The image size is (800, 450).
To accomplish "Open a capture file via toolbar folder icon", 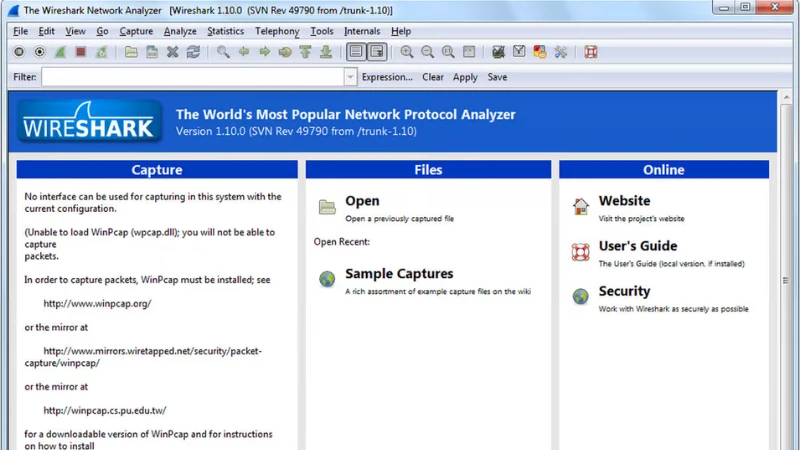I will click(x=131, y=52).
